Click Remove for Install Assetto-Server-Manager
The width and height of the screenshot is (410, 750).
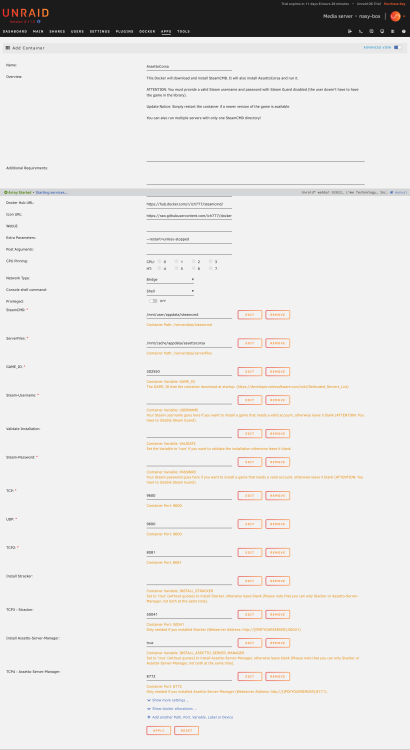[277, 643]
